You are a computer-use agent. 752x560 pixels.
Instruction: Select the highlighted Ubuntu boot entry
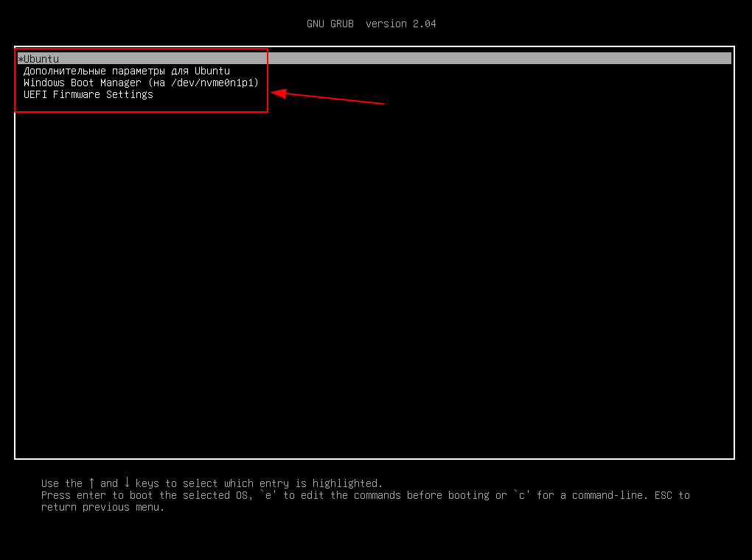[x=375, y=58]
